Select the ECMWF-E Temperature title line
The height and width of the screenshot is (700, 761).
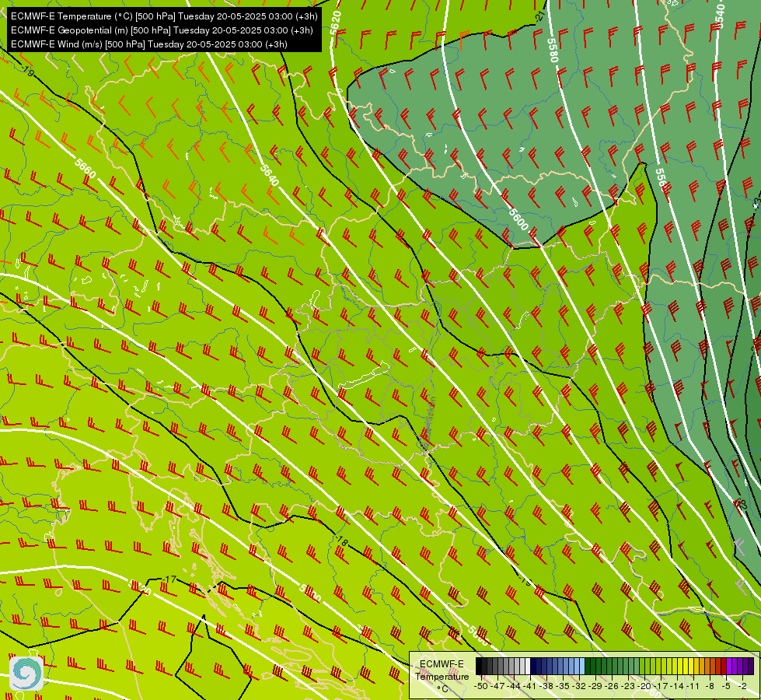pos(164,16)
